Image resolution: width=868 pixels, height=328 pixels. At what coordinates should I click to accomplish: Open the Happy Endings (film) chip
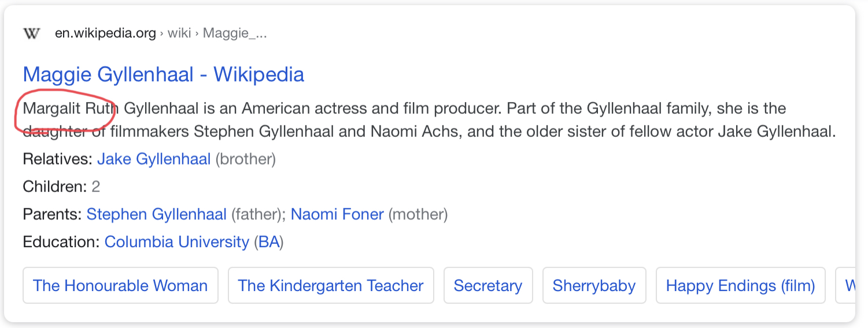(x=740, y=285)
